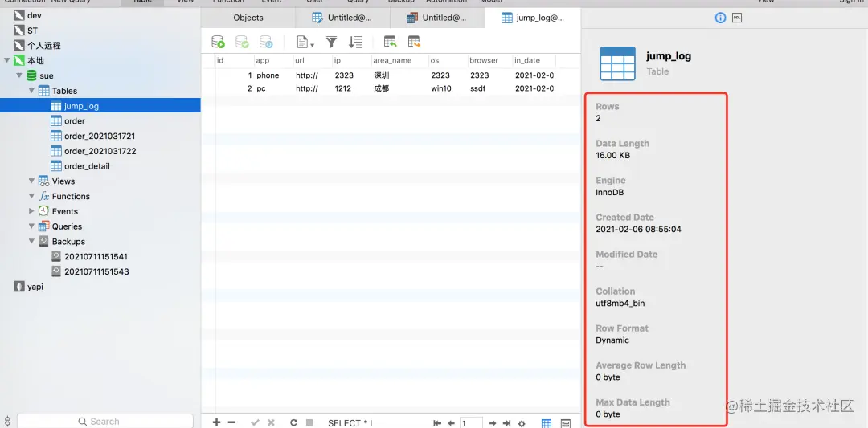This screenshot has height=428, width=868.
Task: Open the Filter funnel tool
Action: (x=332, y=42)
